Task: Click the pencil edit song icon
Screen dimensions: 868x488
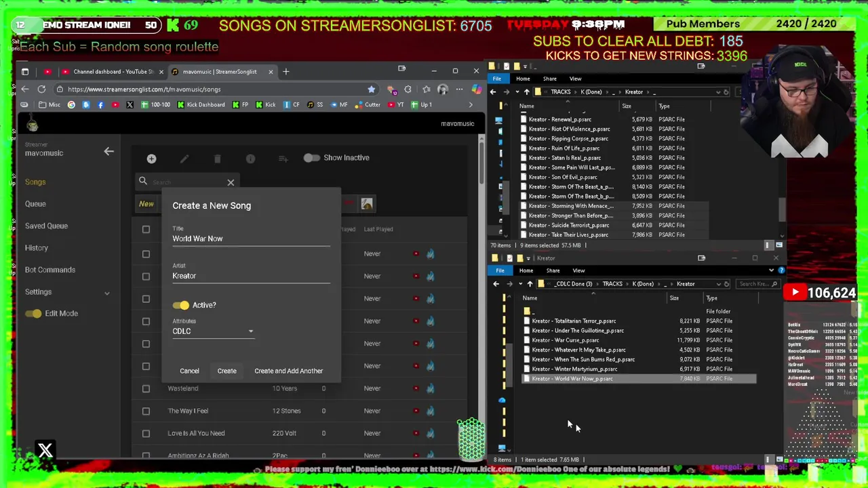Action: pos(184,159)
